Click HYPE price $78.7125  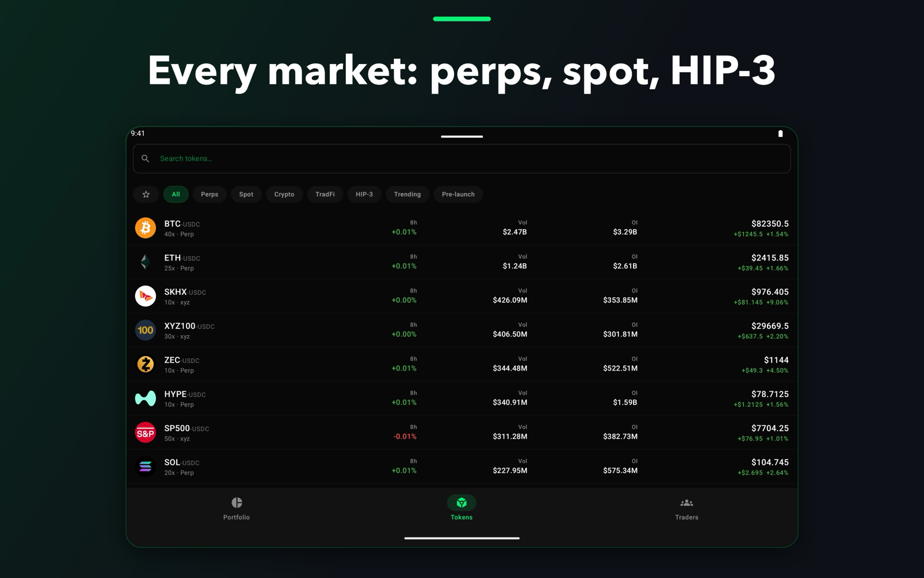(x=770, y=394)
